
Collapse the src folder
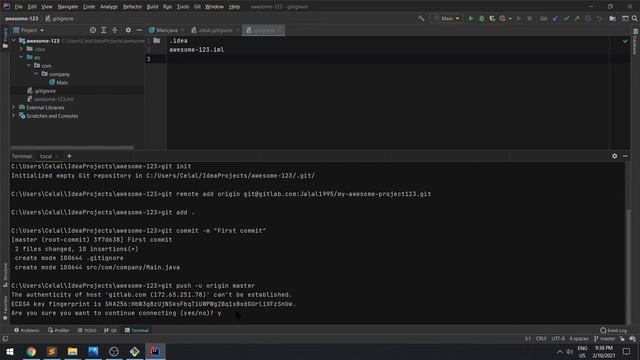tap(21, 58)
